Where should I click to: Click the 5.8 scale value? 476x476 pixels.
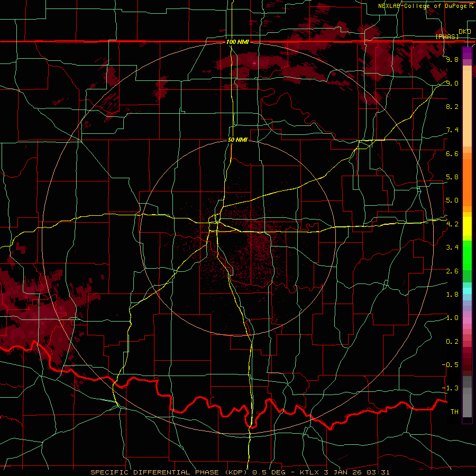452,177
